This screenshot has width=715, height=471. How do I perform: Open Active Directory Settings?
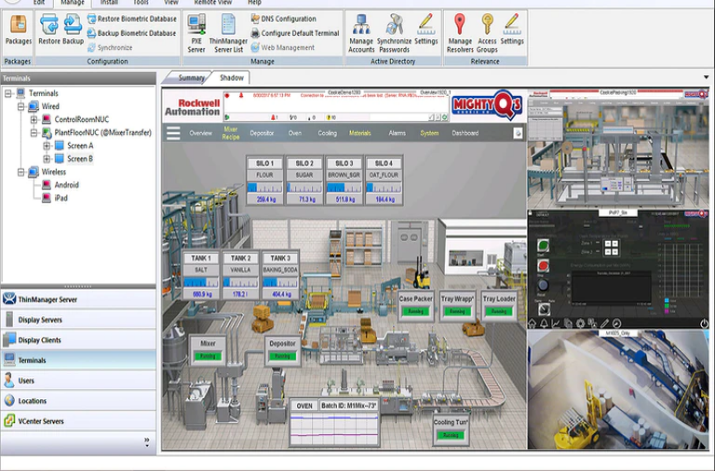(426, 29)
